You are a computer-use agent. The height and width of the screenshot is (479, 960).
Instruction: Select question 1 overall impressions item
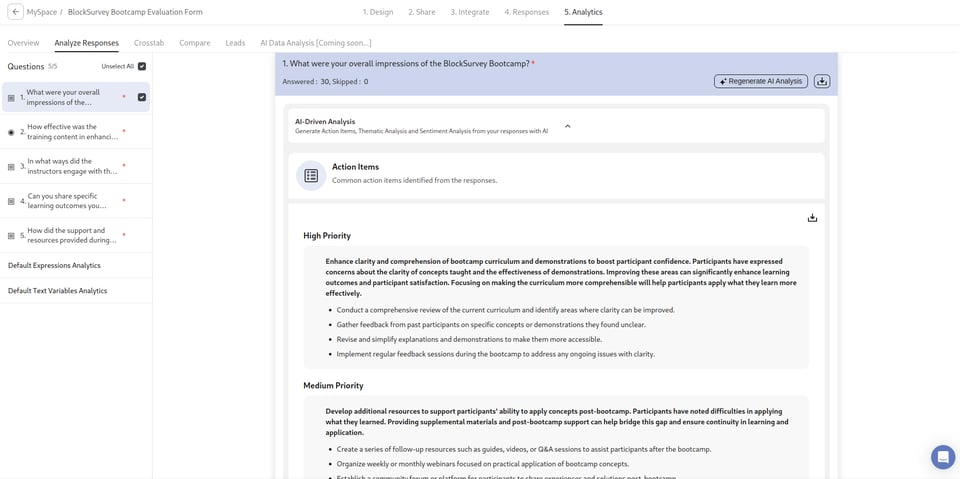click(76, 97)
